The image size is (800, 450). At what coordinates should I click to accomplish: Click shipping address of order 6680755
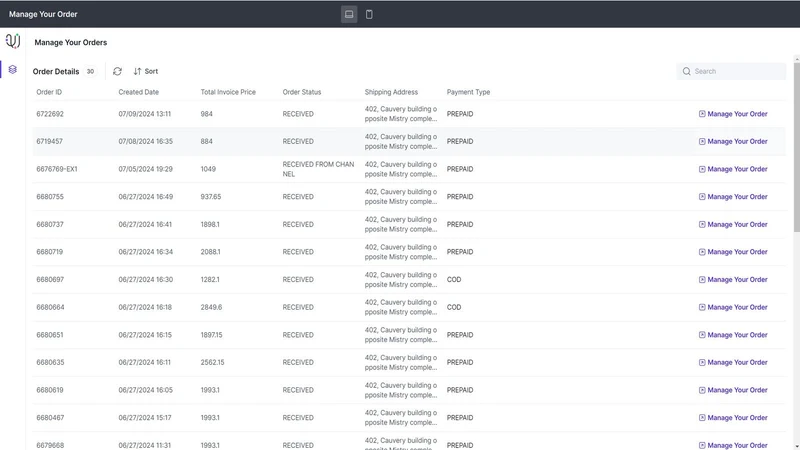[x=401, y=196]
